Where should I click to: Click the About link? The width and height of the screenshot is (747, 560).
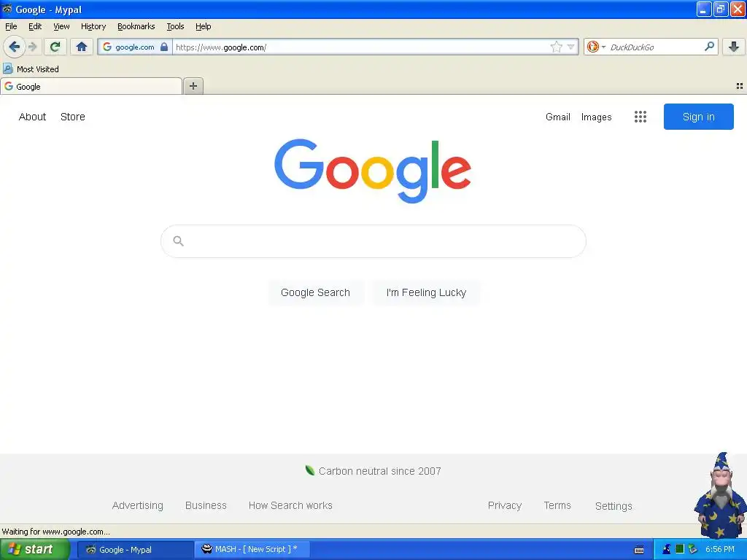coord(32,117)
